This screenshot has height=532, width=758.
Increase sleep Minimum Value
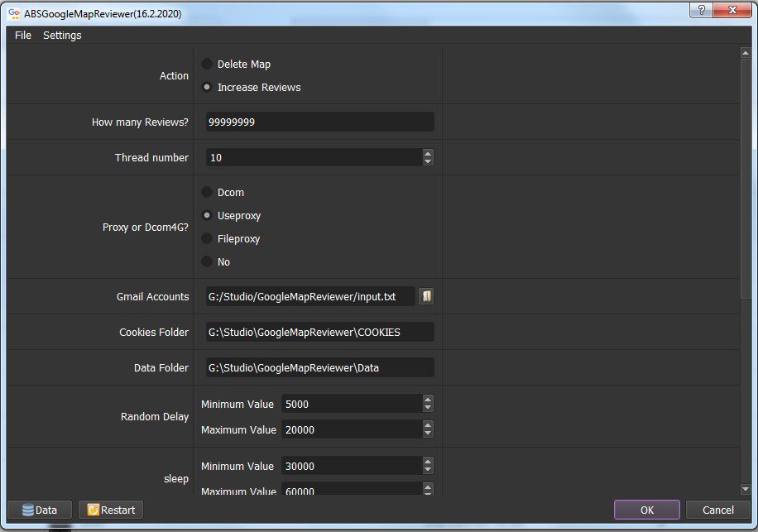coord(428,462)
